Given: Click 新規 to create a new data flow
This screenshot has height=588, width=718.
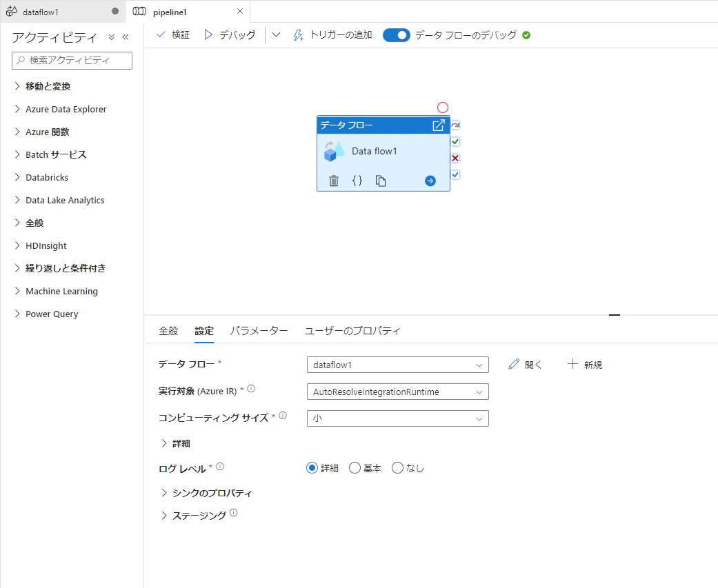Looking at the screenshot, I should (x=585, y=365).
